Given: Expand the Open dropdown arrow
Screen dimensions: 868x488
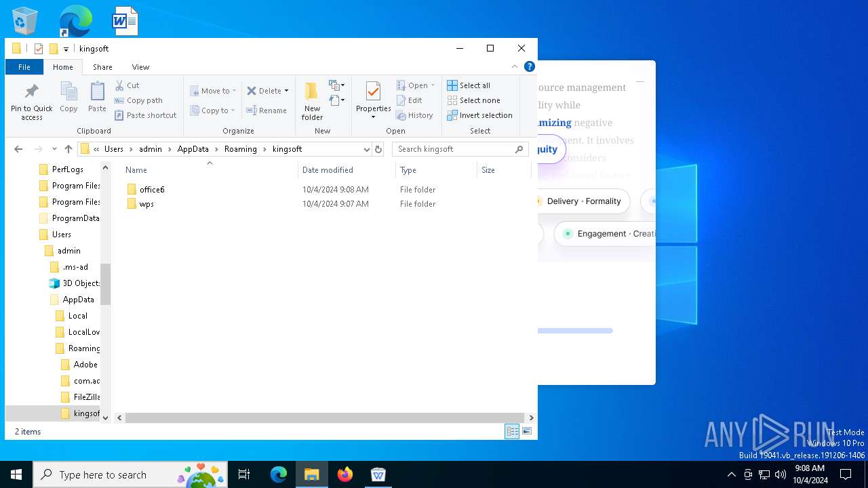Looking at the screenshot, I should pyautogui.click(x=433, y=85).
